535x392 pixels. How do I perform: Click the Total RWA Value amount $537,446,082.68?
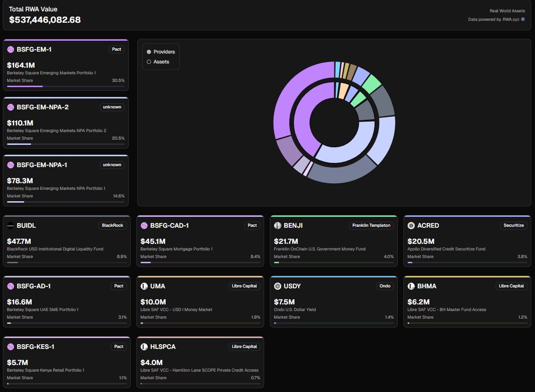(x=45, y=20)
